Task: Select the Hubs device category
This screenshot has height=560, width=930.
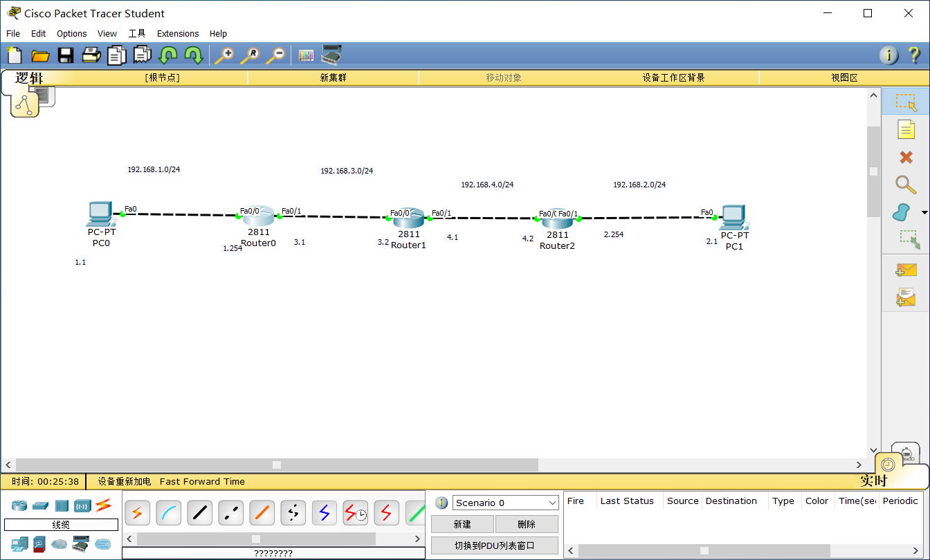Action: tap(62, 505)
